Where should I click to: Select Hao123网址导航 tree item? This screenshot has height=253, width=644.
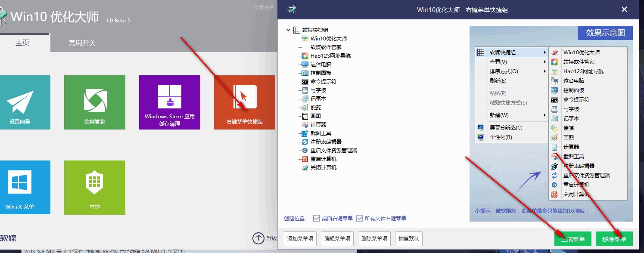click(330, 56)
